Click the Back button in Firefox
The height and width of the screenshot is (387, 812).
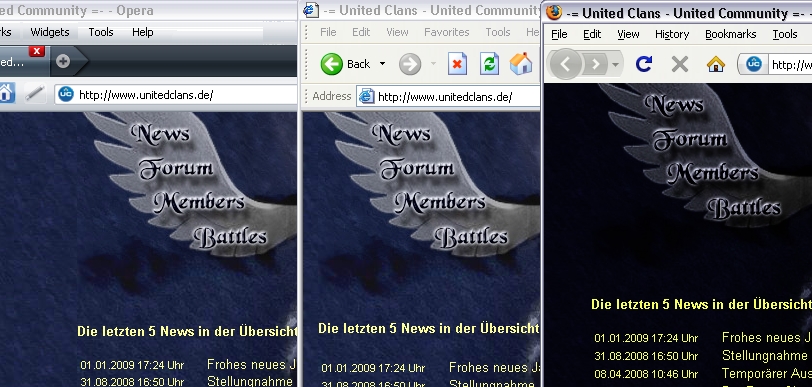566,64
